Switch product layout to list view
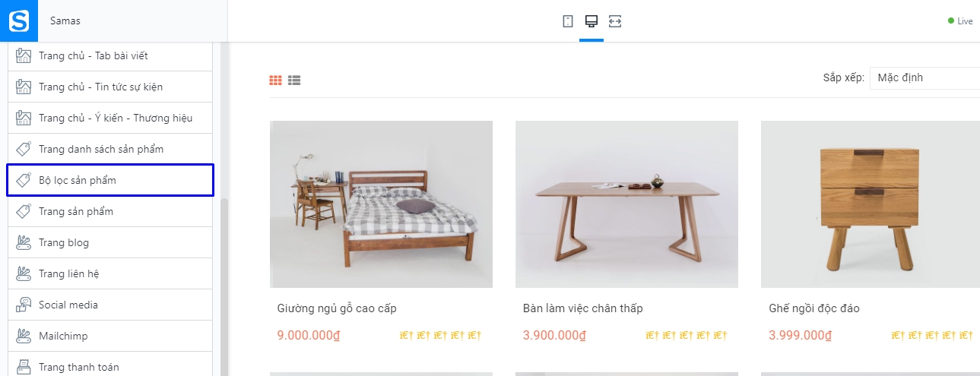 [294, 80]
